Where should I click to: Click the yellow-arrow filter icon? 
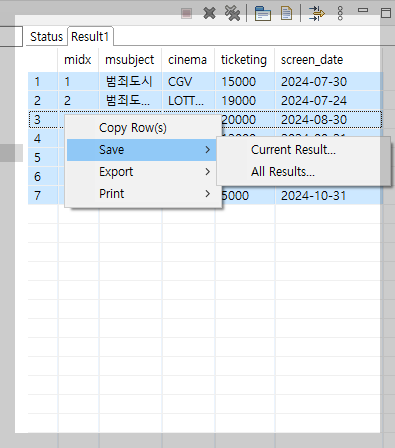[x=316, y=13]
